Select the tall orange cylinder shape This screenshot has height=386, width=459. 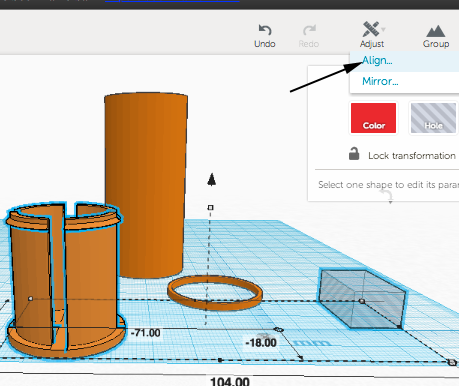coord(146,185)
